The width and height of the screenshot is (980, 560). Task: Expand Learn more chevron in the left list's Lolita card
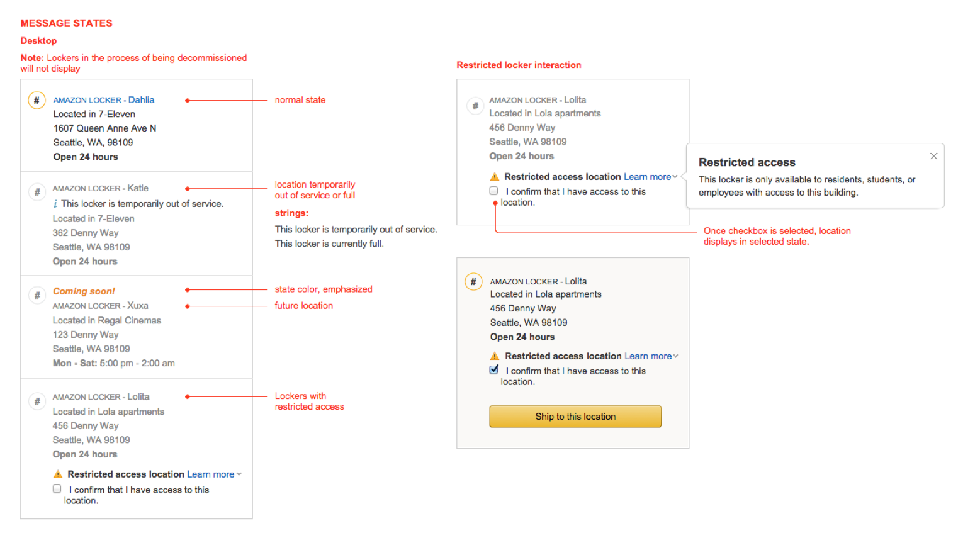(x=239, y=474)
